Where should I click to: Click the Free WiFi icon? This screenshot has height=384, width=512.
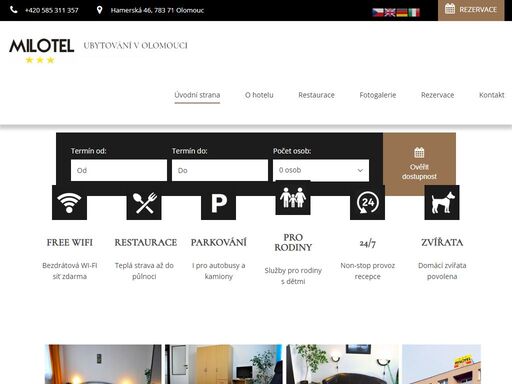click(x=69, y=202)
